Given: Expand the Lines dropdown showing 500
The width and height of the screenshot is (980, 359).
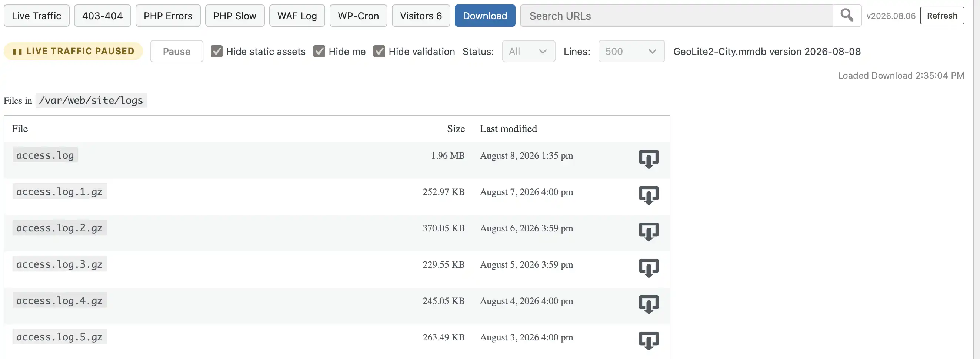Looking at the screenshot, I should coord(631,51).
